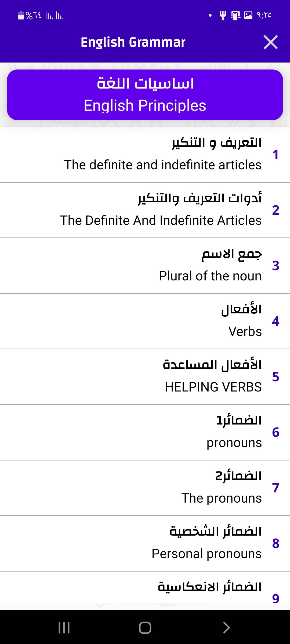Viewport: 290px width, 644px height.
Task: Tap the USB notification icon in status bar
Action: coord(223,15)
